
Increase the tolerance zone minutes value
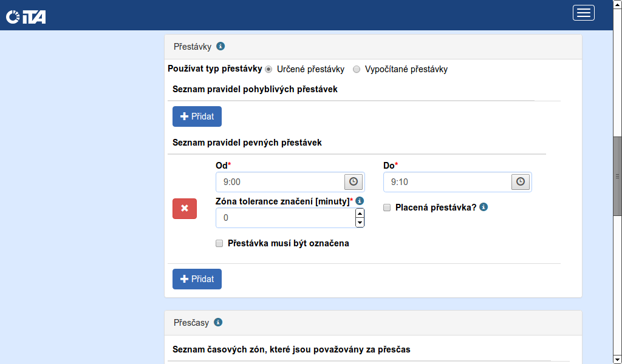point(360,213)
